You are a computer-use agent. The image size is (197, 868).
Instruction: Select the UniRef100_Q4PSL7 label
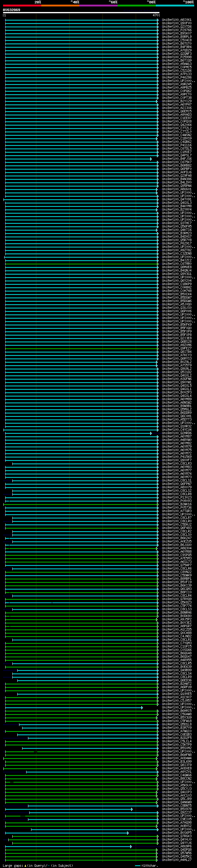[x=176, y=155]
